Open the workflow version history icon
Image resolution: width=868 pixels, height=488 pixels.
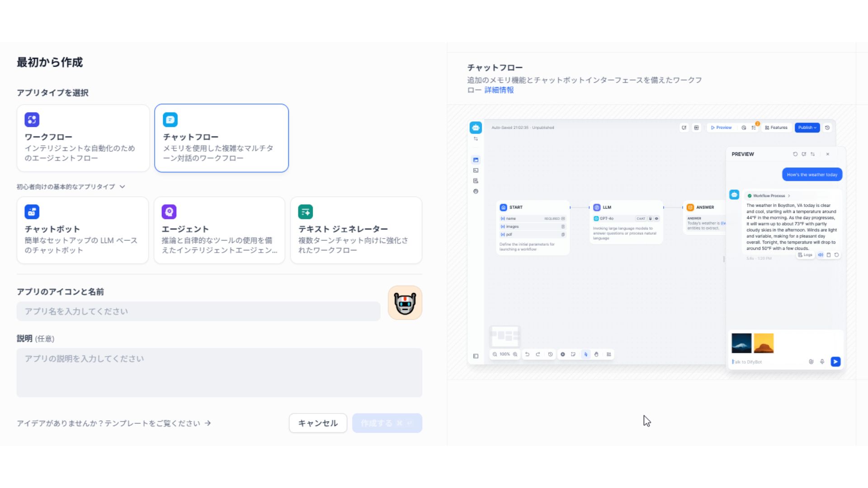pos(550,354)
